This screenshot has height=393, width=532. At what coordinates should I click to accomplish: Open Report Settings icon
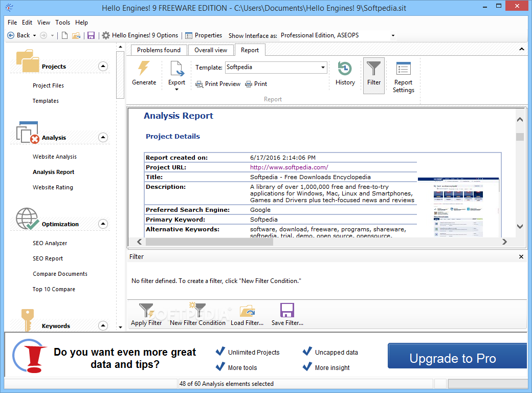point(404,69)
